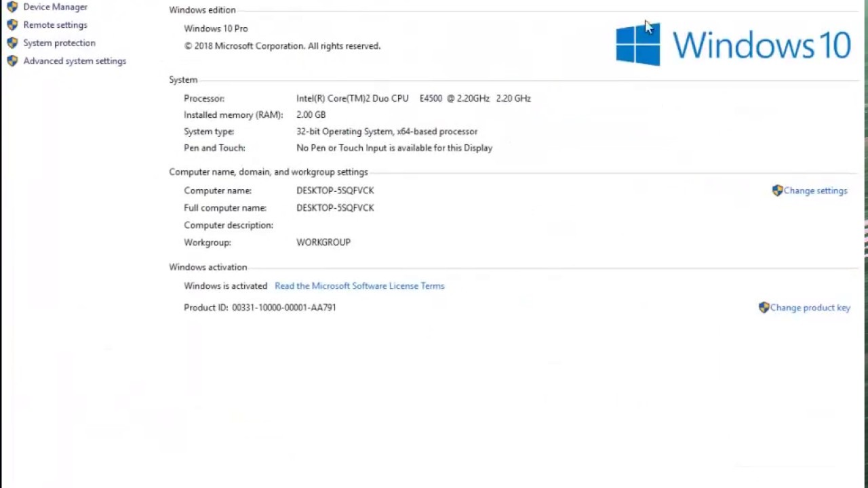This screenshot has height=488, width=868.
Task: Click the Change product key link
Action: pos(810,308)
